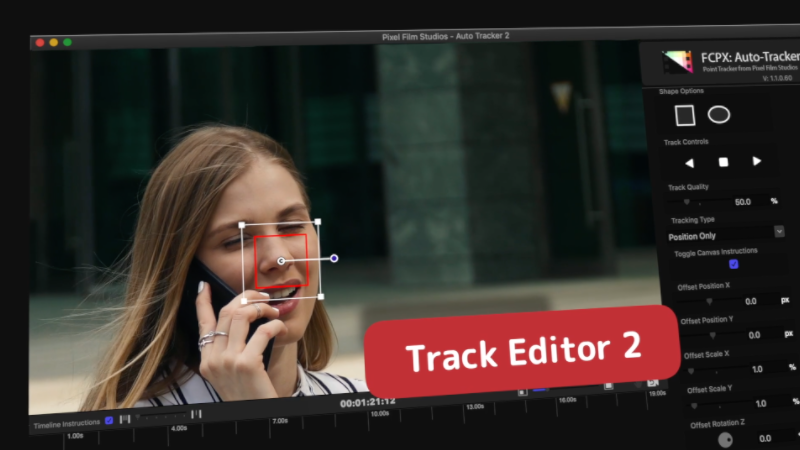Viewport: 800px width, 450px height.
Task: Click the timeline zoom-out icon
Action: tap(124, 419)
